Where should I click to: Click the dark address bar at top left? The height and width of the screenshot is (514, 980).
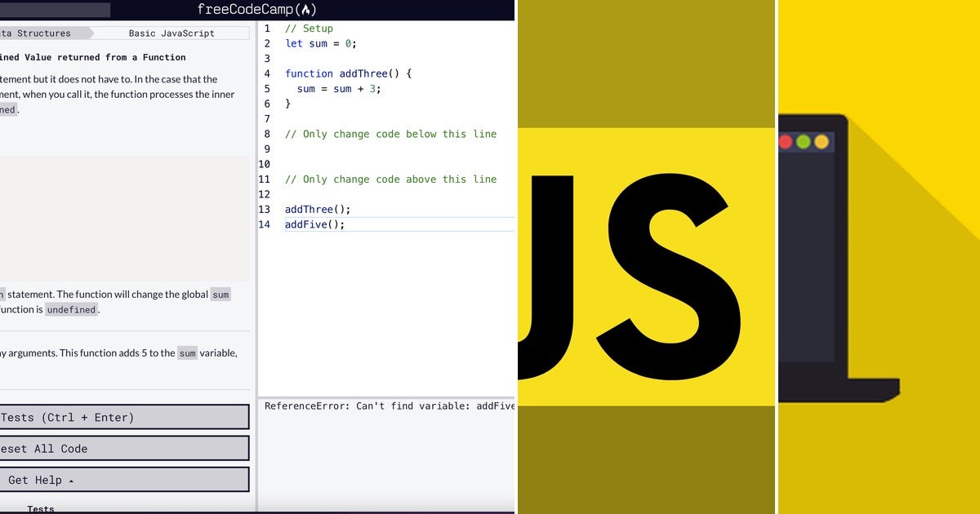[x=53, y=10]
